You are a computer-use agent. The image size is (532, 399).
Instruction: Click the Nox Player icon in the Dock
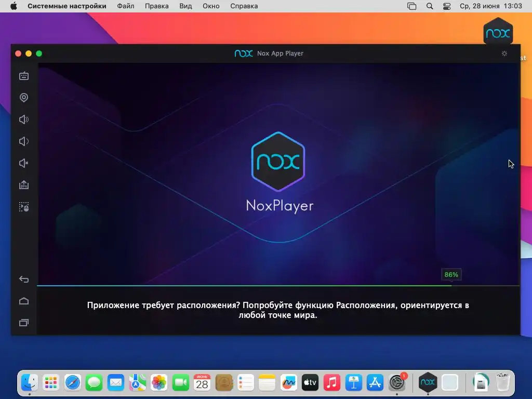coord(428,383)
